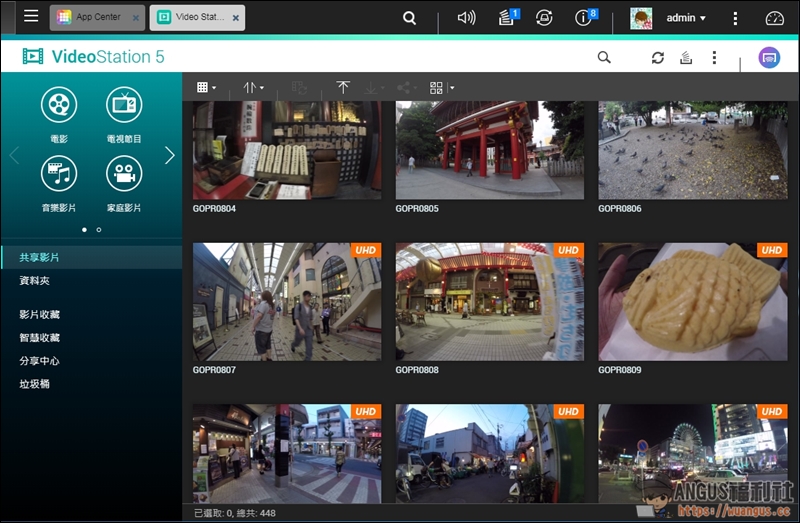
Task: Click the upload arrow toolbar icon
Action: (343, 88)
